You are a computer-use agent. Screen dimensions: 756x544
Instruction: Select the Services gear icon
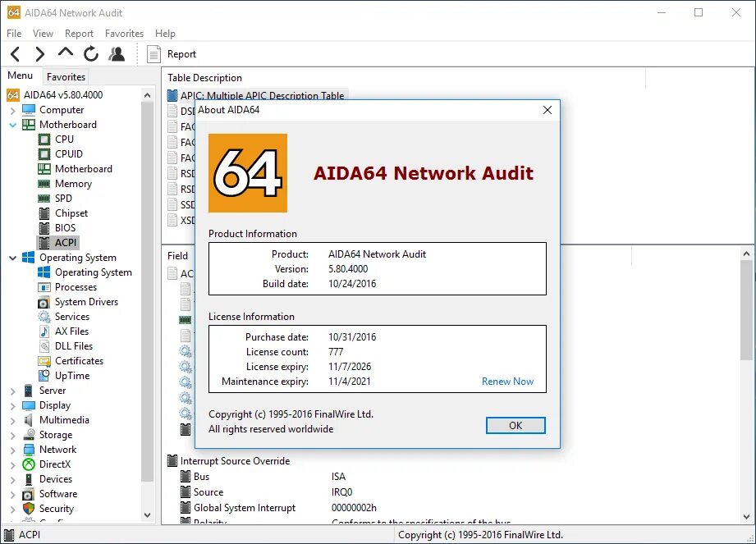[x=44, y=317]
